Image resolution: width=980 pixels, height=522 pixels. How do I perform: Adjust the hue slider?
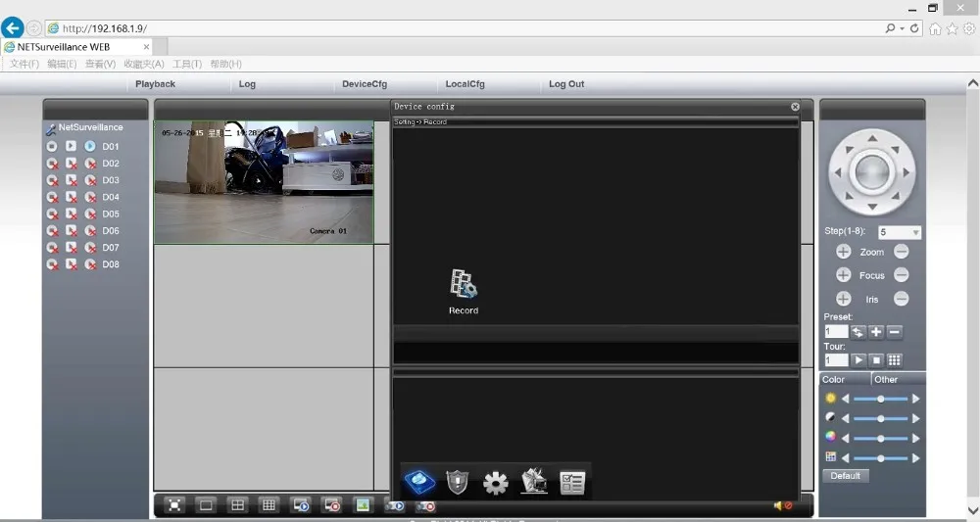(881, 458)
